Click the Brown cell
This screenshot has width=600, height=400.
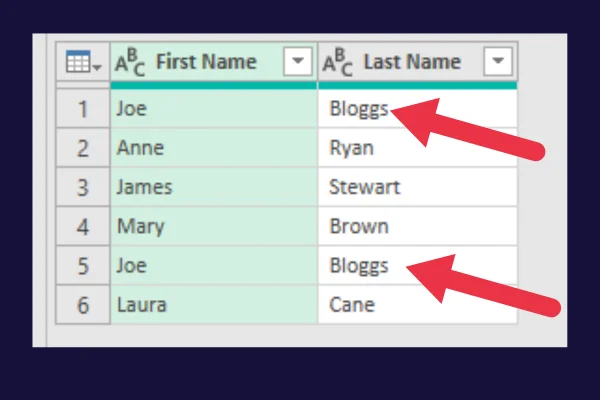tap(417, 226)
